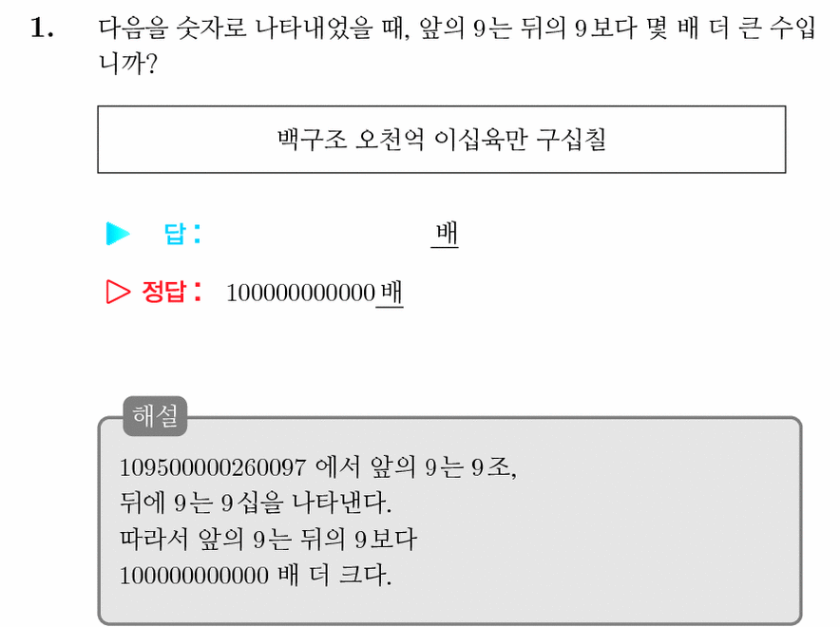Click the cyan filled triangle answer icon
Screen dimensions: 840x627
118,234
